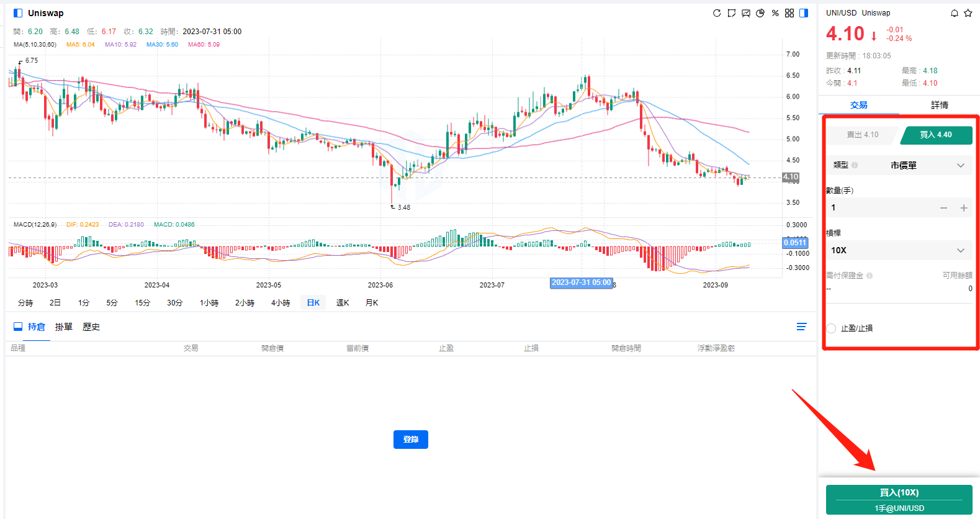Enable the 止盈/止損 radio option
980x519 pixels.
pos(832,328)
